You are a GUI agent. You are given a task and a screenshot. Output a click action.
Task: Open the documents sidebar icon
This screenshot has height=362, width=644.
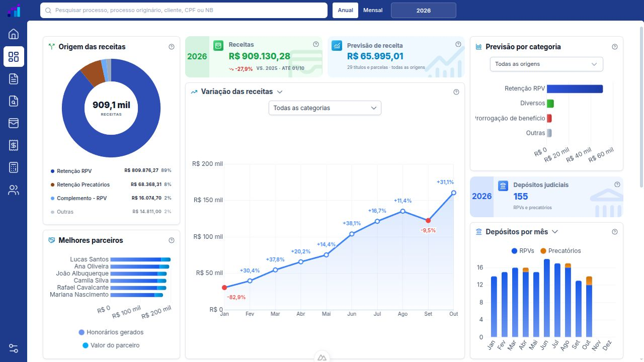pos(14,78)
